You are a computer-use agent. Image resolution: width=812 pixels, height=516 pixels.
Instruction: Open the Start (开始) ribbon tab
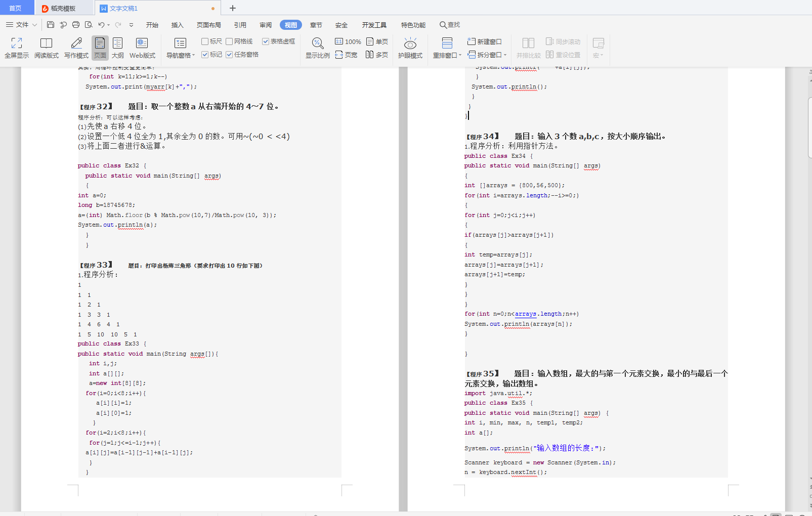click(152, 25)
